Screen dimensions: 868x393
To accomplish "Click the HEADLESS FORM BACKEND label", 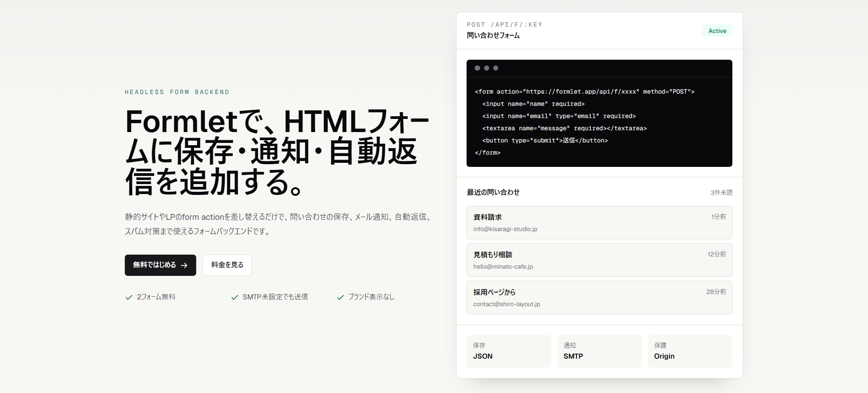I will pos(177,92).
